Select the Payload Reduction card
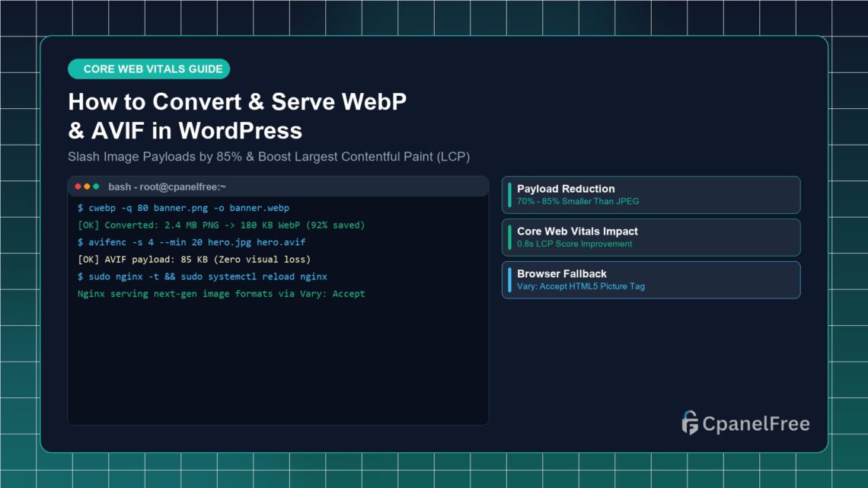This screenshot has height=488, width=868. coord(651,195)
